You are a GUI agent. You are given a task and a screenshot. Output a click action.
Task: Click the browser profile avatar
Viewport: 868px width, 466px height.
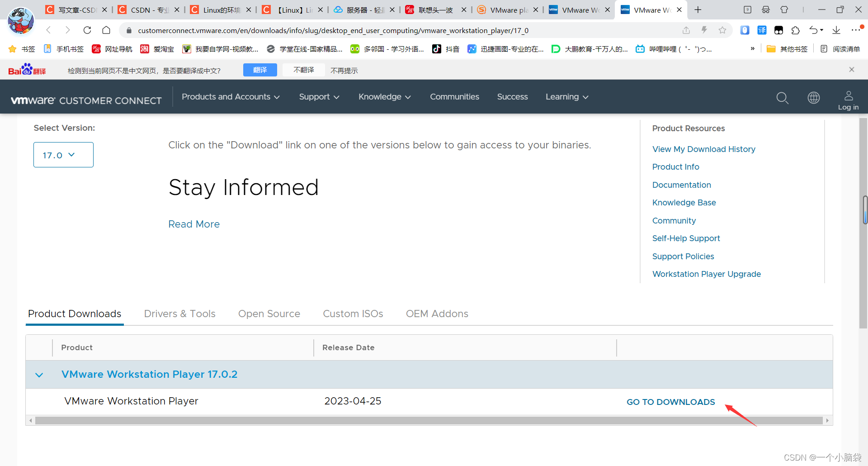[21, 21]
